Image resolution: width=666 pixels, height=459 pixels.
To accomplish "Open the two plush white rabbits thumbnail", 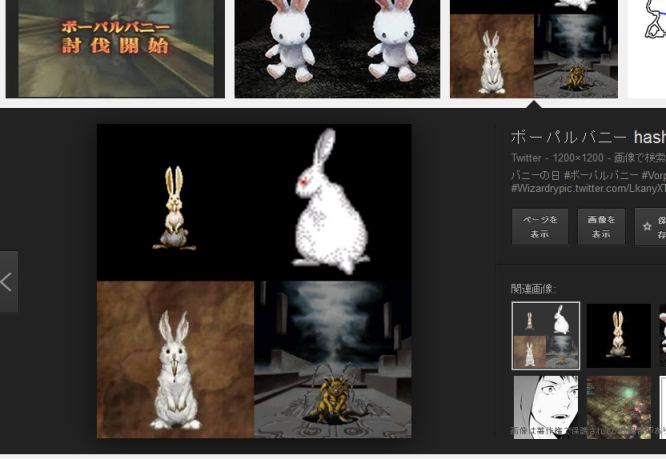I will click(x=337, y=48).
